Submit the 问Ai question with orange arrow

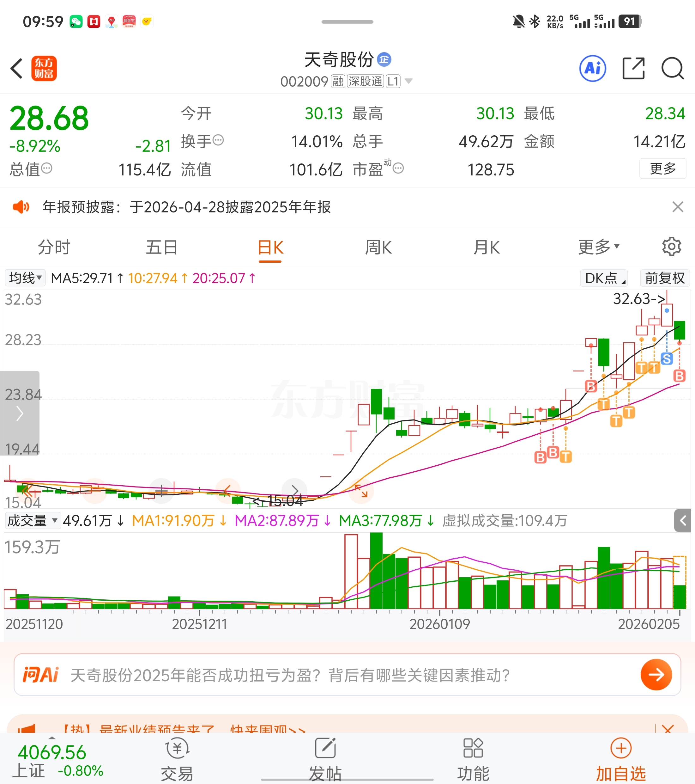pos(656,675)
